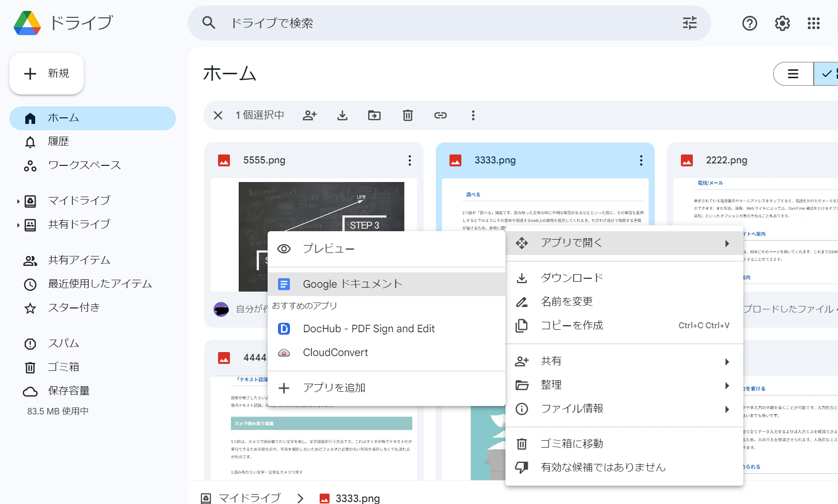The image size is (838, 504).
Task: Open the more menu for 3333.png
Action: 641,160
